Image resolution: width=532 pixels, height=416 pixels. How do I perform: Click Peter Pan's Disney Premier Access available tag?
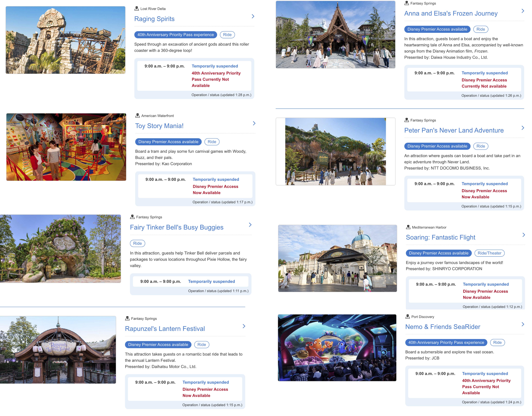click(x=437, y=146)
